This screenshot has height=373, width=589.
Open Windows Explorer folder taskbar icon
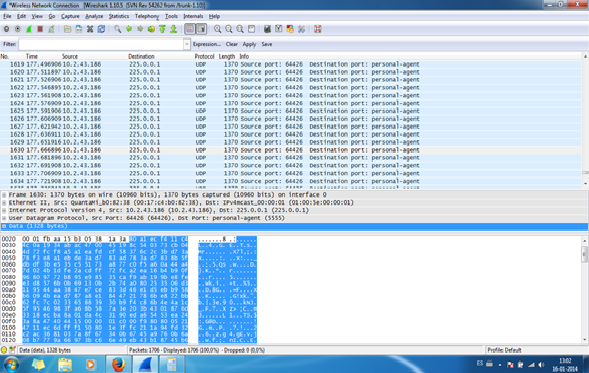click(65, 364)
